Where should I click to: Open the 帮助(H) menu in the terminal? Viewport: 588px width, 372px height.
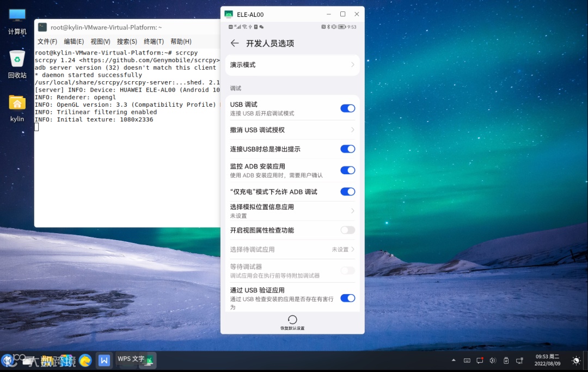[181, 41]
